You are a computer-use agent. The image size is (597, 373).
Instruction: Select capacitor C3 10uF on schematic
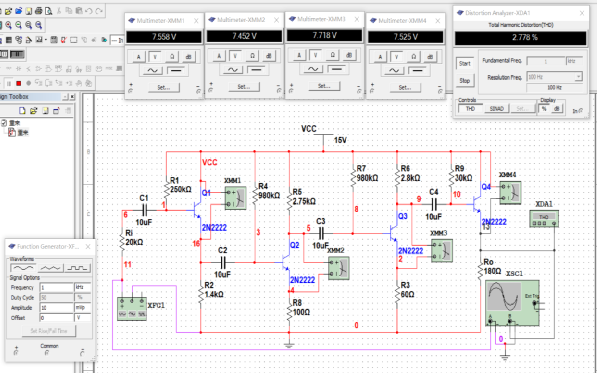coord(321,233)
